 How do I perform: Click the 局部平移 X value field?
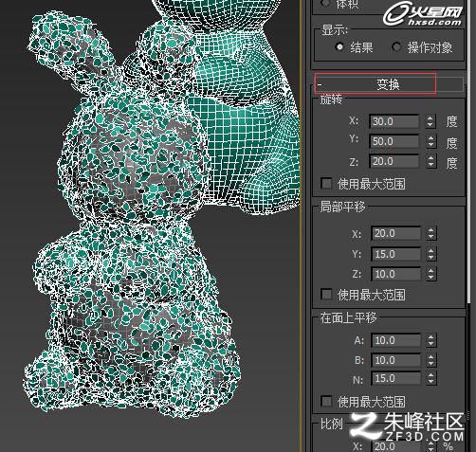pos(396,233)
